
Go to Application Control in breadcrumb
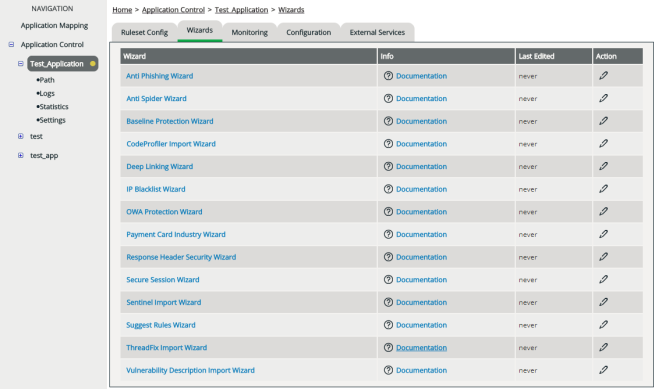click(x=173, y=10)
